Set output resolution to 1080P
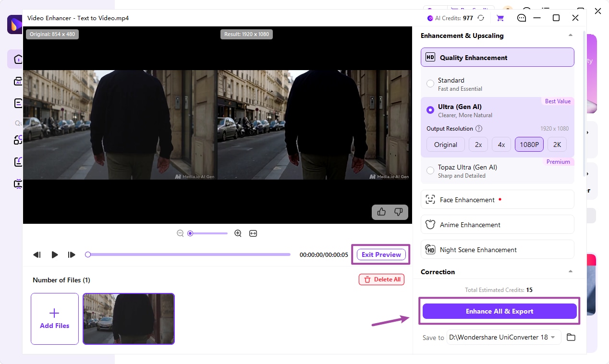Viewport: 609px width, 364px height. [529, 145]
